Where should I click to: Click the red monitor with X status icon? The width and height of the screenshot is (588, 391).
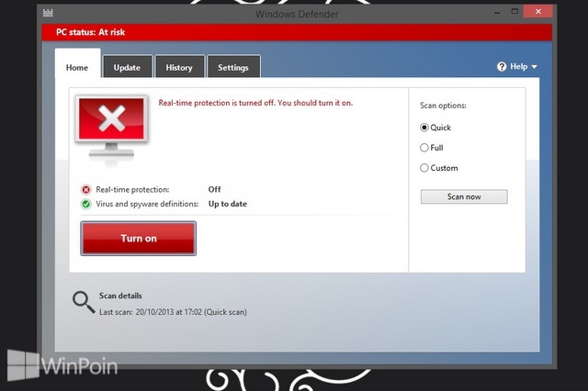tap(111, 129)
